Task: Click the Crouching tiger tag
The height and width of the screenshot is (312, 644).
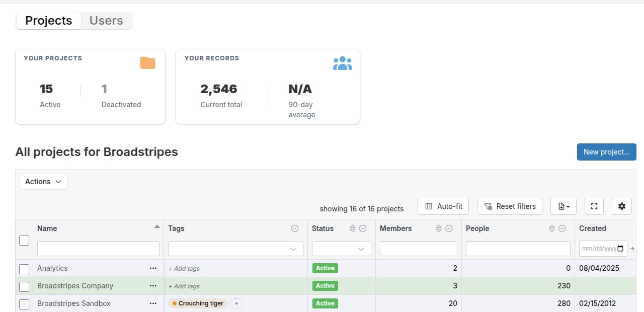Action: (x=198, y=303)
